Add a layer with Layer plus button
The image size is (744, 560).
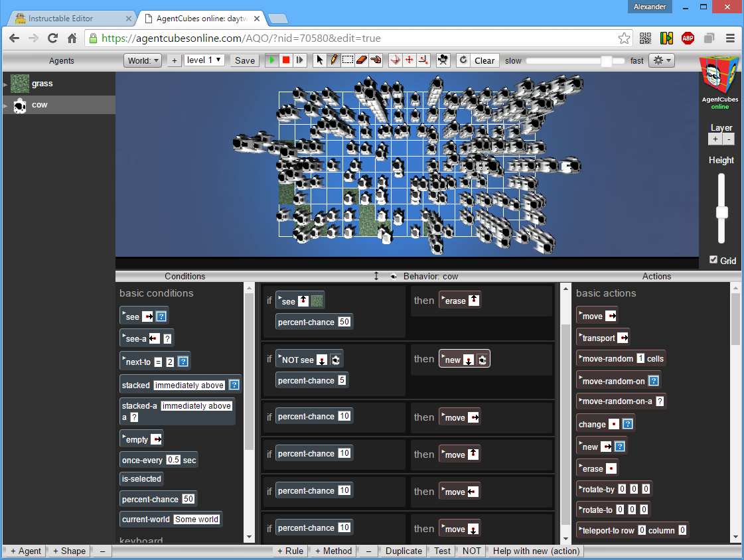click(715, 139)
